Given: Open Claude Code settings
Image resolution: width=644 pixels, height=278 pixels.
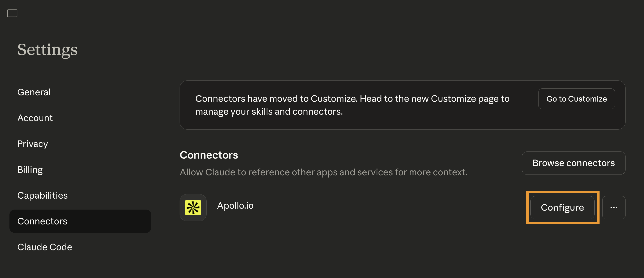Looking at the screenshot, I should pos(45,247).
